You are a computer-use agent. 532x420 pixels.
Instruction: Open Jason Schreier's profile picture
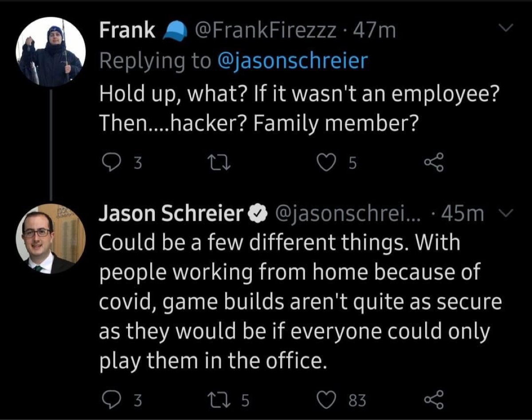[51, 239]
